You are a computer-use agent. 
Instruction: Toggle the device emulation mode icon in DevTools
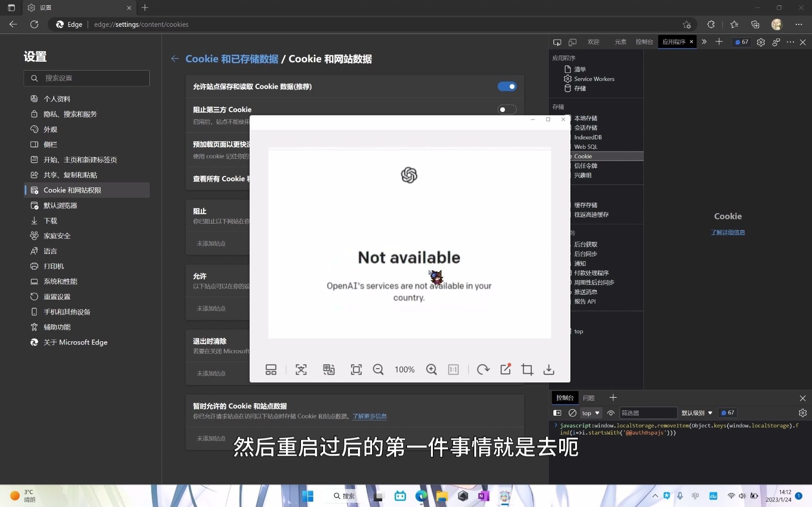pyautogui.click(x=573, y=42)
